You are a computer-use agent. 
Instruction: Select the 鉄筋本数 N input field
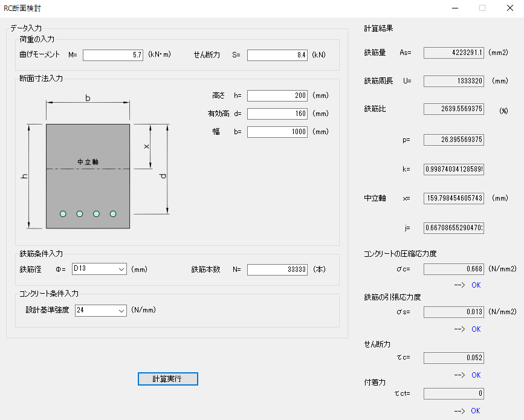[x=277, y=270]
